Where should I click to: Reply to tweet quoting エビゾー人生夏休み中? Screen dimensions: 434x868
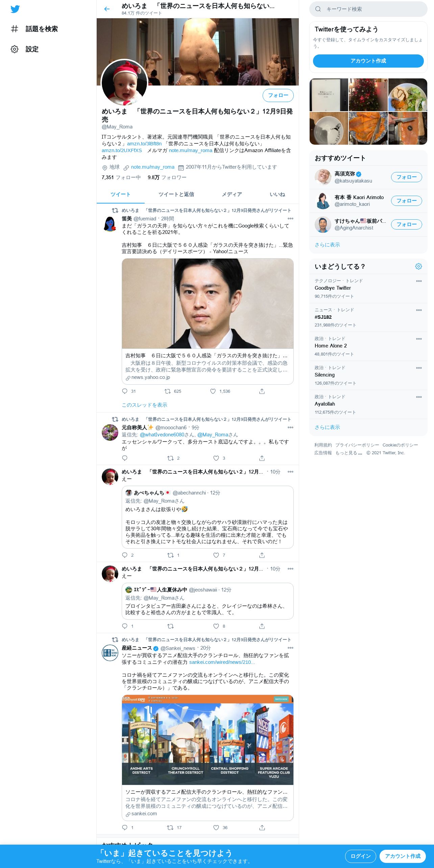click(x=125, y=626)
